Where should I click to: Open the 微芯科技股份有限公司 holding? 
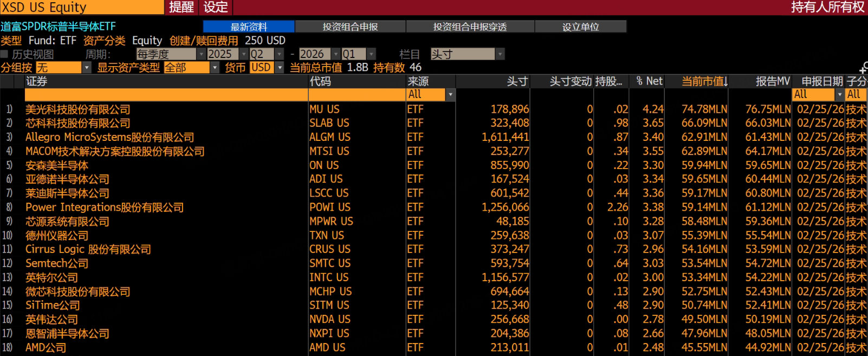click(x=78, y=292)
